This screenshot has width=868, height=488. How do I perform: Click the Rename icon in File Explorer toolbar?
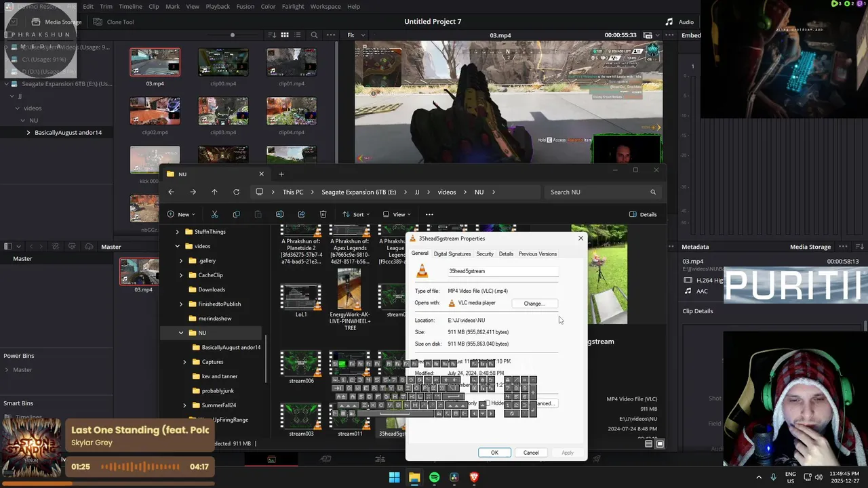(x=279, y=214)
